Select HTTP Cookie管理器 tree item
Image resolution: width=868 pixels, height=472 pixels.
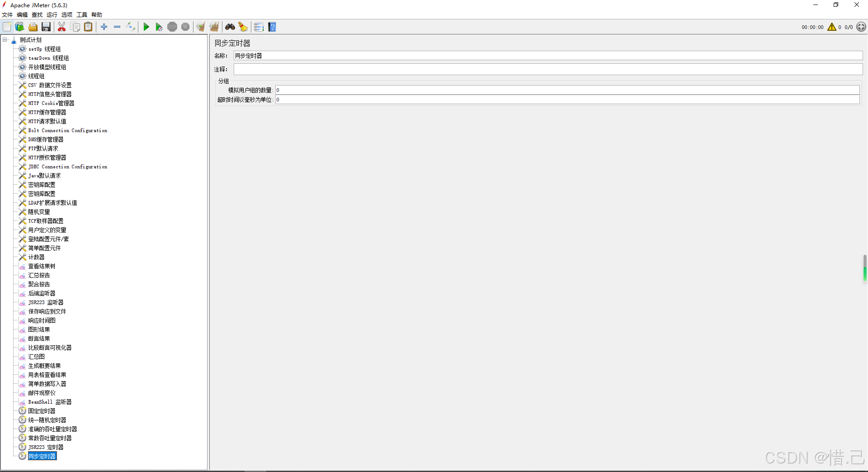click(51, 103)
